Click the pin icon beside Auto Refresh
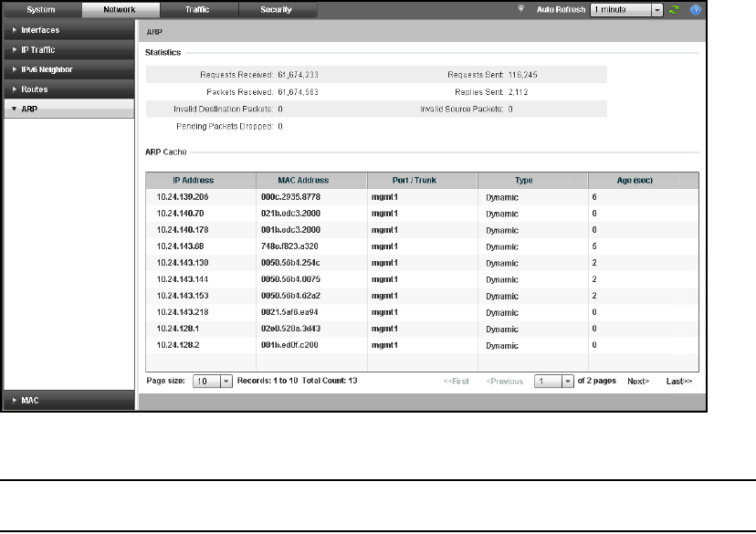 point(521,8)
